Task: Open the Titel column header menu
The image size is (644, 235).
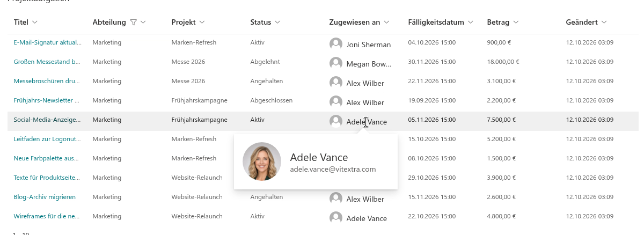Action: click(x=35, y=22)
